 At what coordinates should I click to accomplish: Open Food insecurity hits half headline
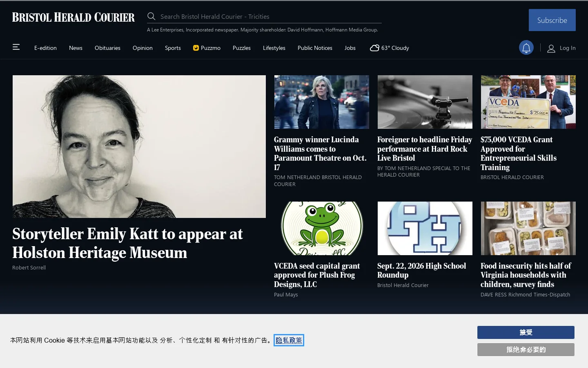526,275
